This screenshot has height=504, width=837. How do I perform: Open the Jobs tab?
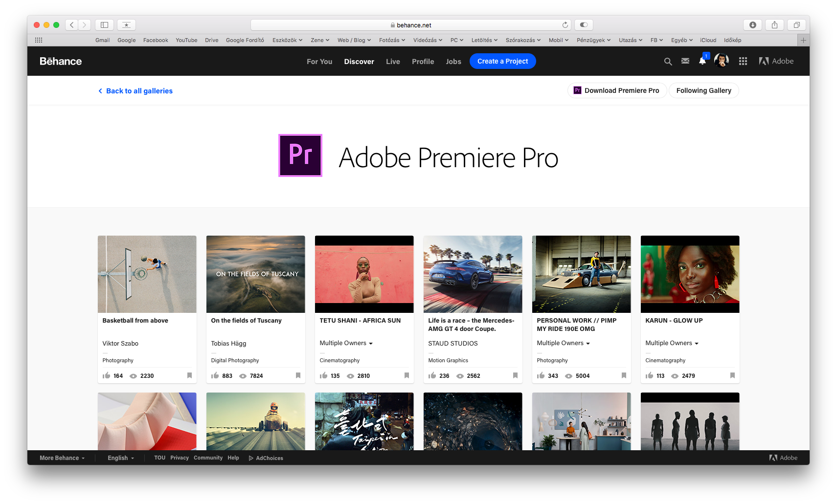453,62
